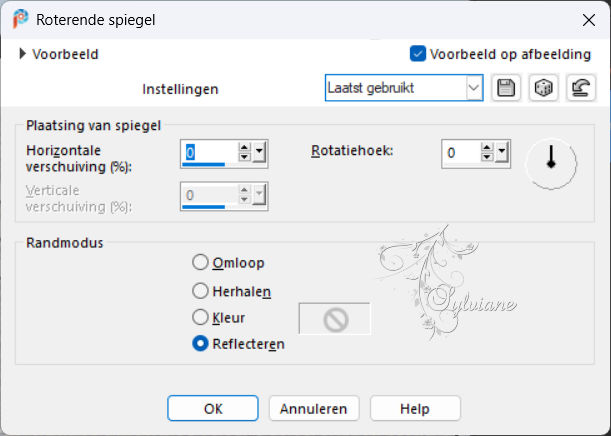Click the Help button
611x436 pixels.
click(x=415, y=408)
